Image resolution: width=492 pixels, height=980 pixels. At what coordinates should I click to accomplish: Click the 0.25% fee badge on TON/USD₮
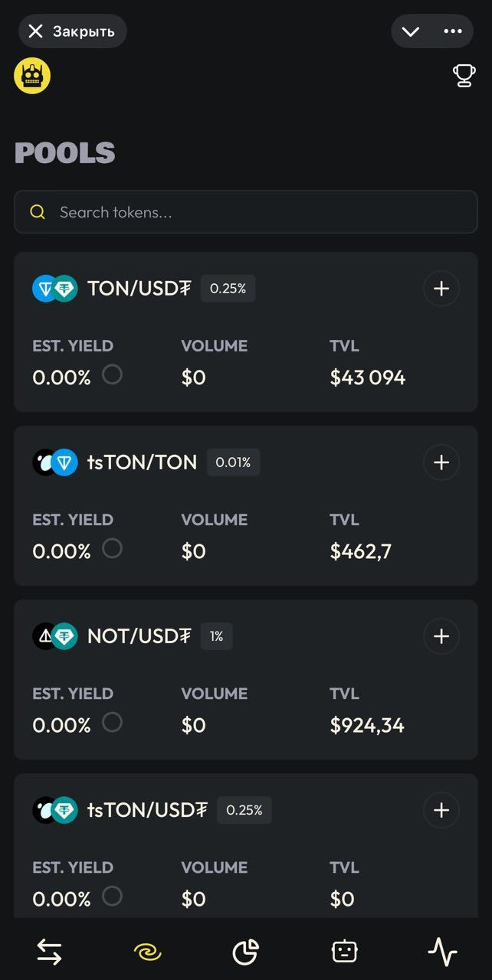coord(228,289)
